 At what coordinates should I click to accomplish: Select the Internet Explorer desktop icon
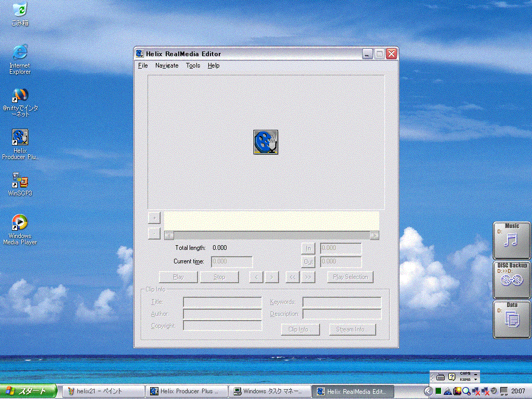pos(20,59)
